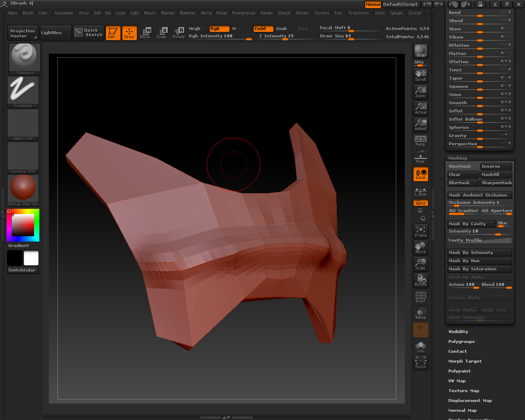Click the Actual size icon
Image resolution: width=525 pixels, height=420 pixels.
tap(420, 108)
